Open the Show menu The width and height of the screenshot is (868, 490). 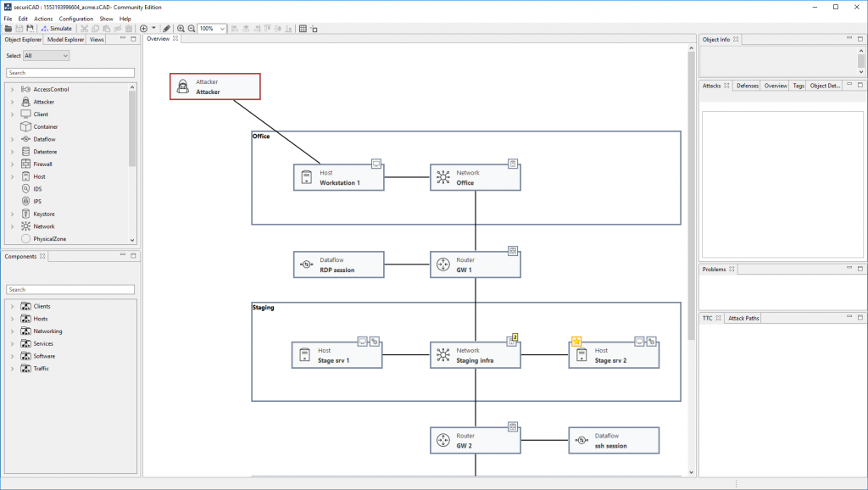click(x=106, y=19)
